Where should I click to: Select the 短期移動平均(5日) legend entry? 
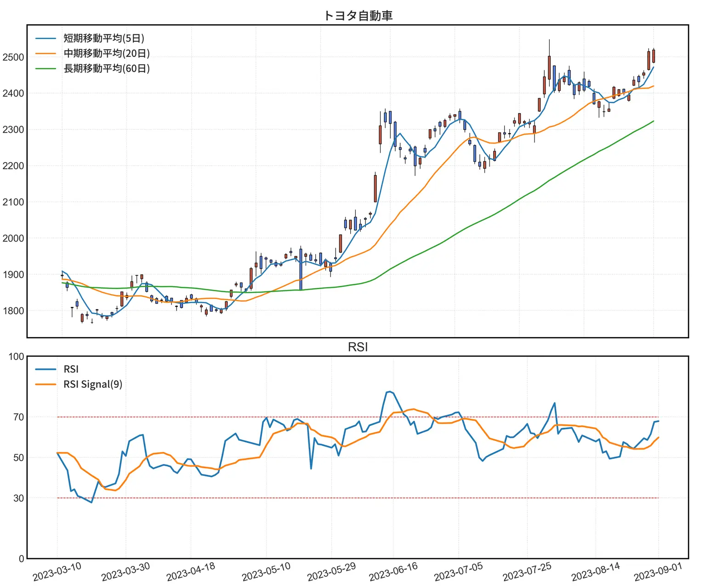tap(104, 38)
